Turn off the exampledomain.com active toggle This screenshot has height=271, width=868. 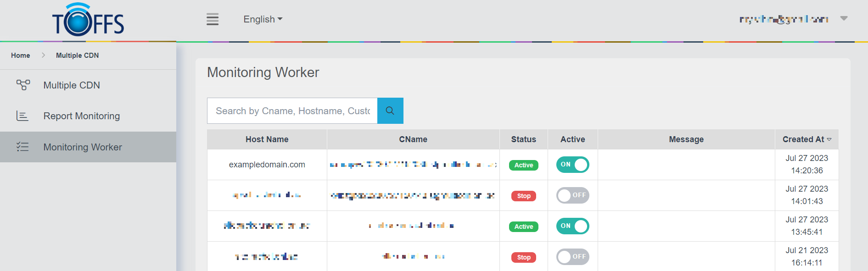tap(572, 165)
